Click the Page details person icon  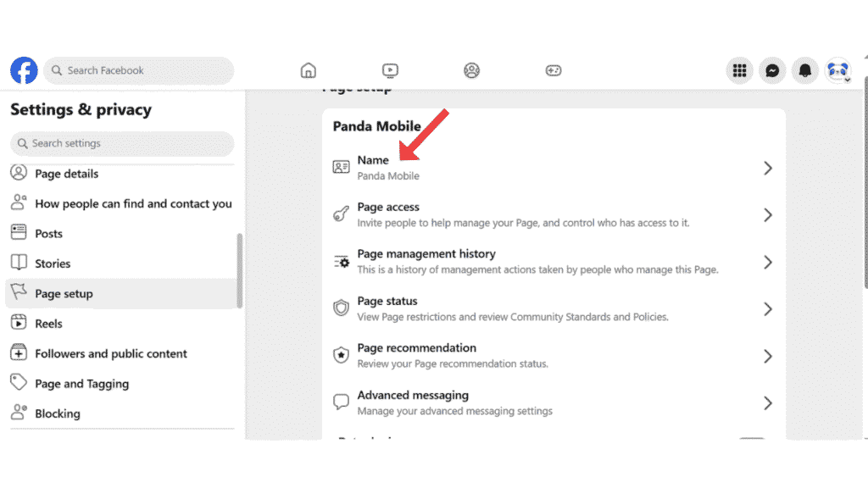(x=19, y=173)
